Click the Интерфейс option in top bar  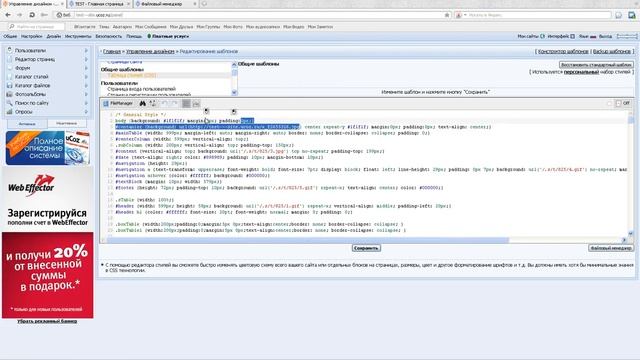click(561, 36)
